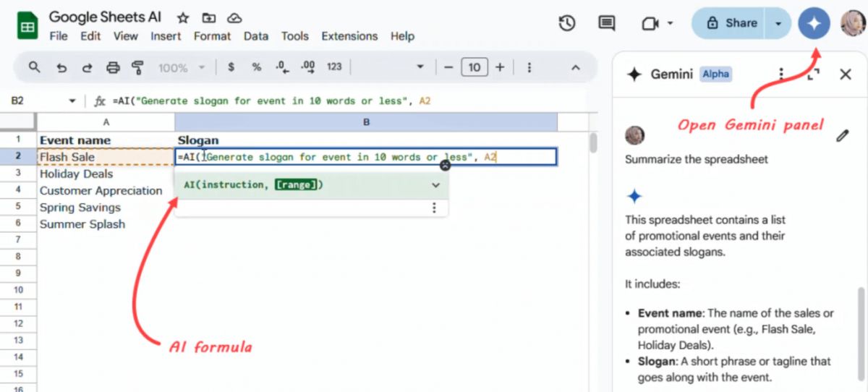Expand the AI function help chevron
Viewport: 868px width, 392px height.
click(x=435, y=185)
